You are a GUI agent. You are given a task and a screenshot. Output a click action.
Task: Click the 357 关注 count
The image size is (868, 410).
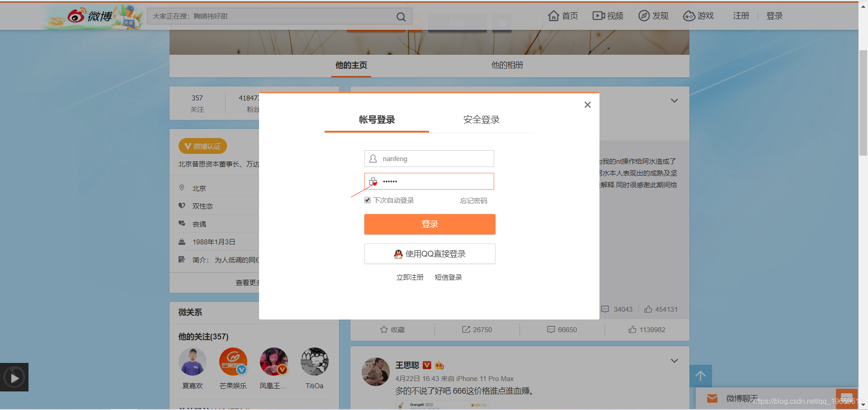(197, 104)
